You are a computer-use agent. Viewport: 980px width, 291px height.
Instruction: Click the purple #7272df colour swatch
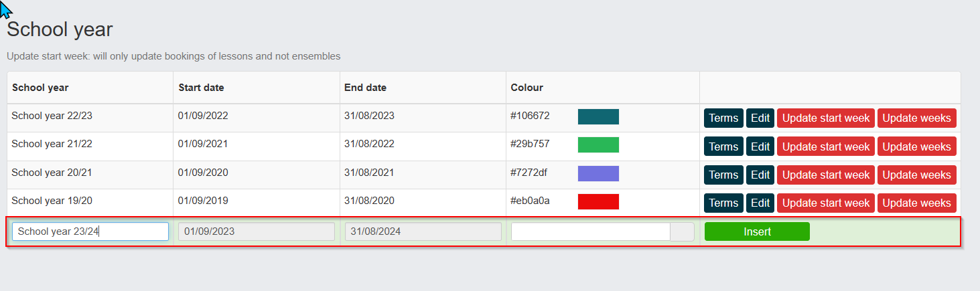click(598, 173)
